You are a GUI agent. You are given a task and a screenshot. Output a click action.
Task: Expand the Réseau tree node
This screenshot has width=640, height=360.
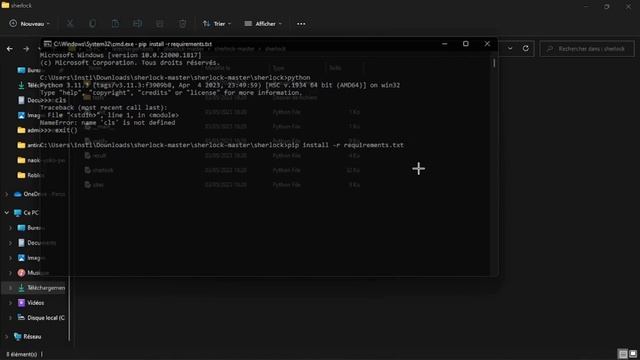pyautogui.click(x=7, y=337)
